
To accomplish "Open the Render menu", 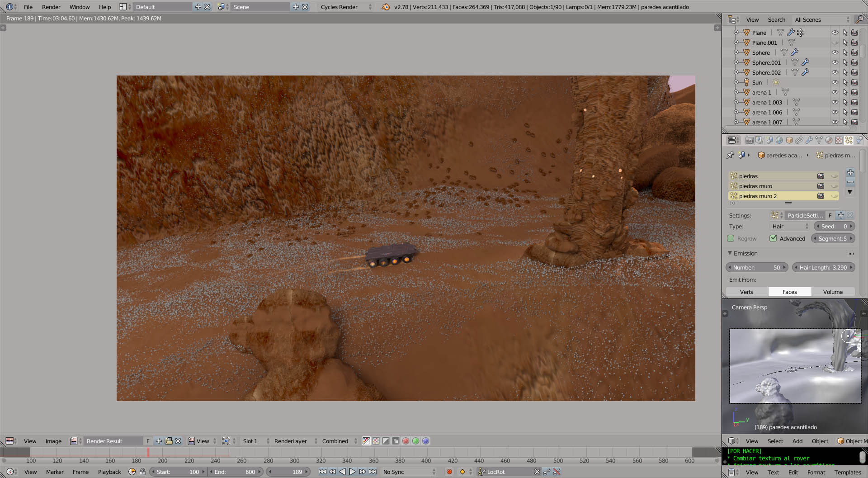I will pos(51,7).
